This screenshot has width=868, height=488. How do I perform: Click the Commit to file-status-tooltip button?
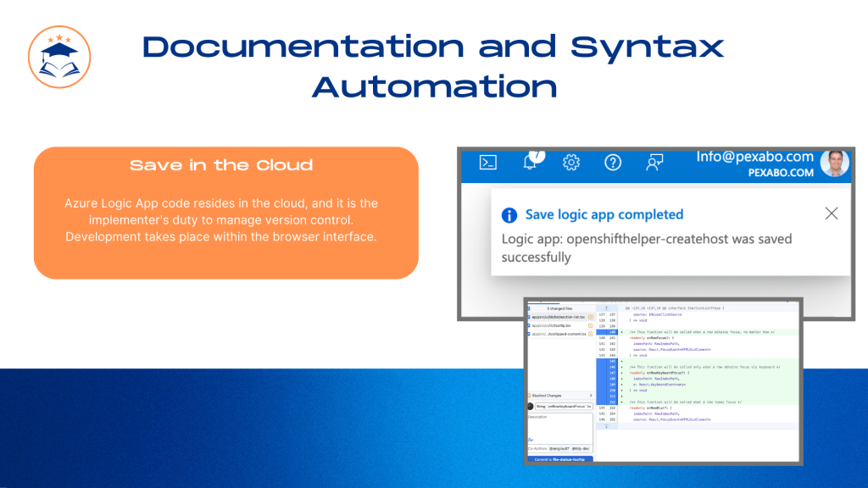click(x=560, y=459)
